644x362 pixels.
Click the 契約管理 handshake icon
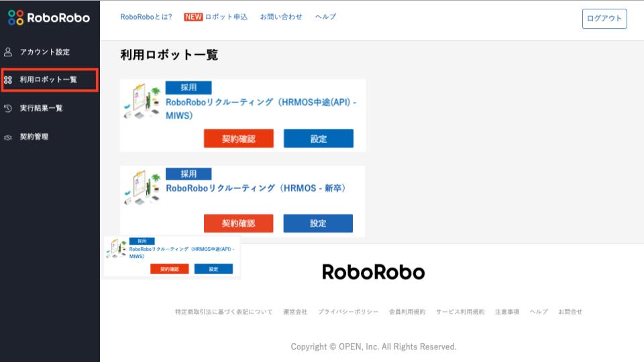point(8,137)
